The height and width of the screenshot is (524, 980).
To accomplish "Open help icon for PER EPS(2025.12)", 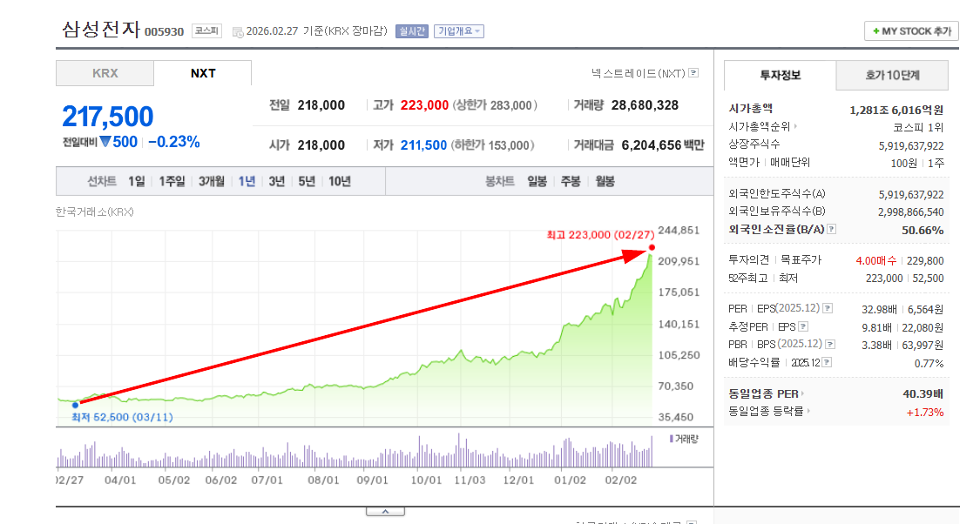I will pyautogui.click(x=828, y=308).
